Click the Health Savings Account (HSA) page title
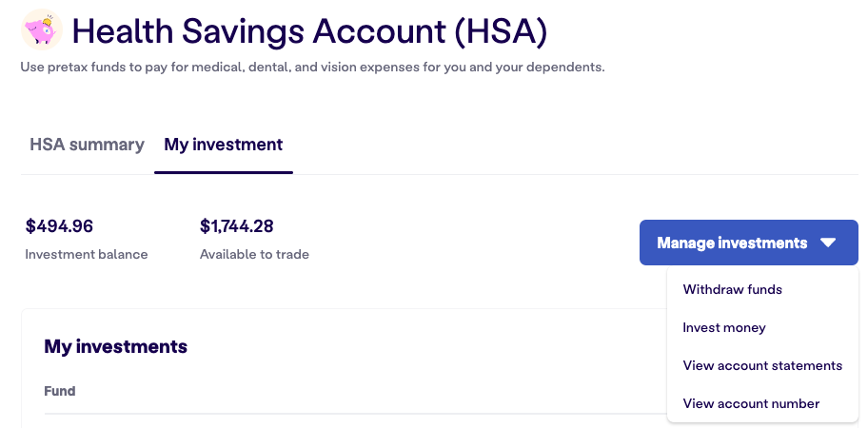 pyautogui.click(x=309, y=31)
